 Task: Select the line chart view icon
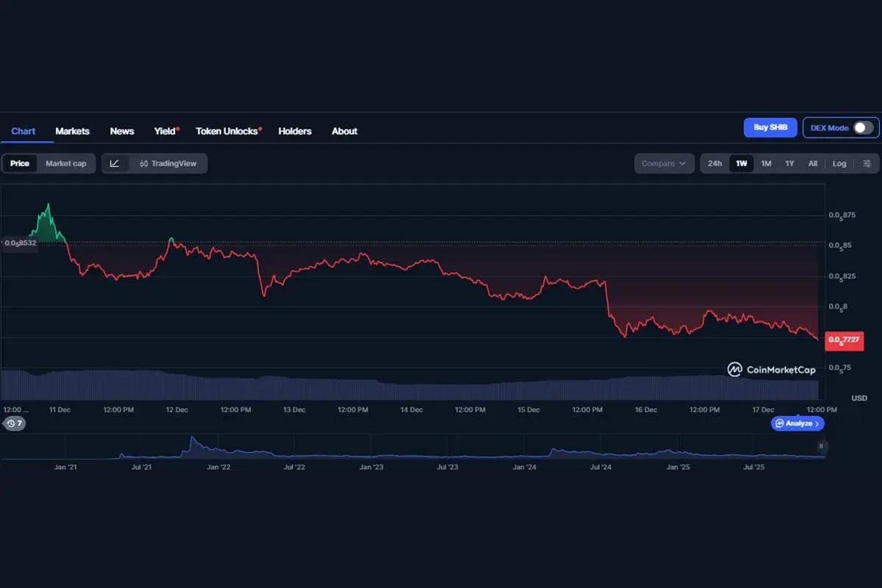115,163
